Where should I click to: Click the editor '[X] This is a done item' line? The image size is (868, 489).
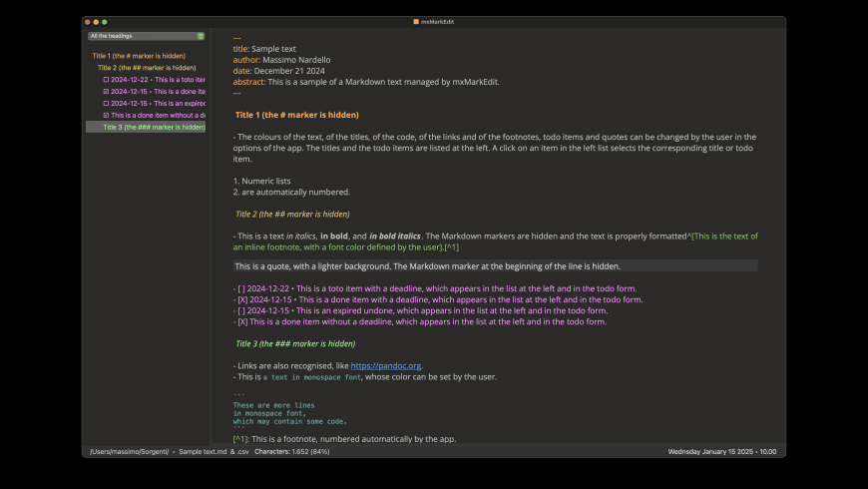point(420,321)
